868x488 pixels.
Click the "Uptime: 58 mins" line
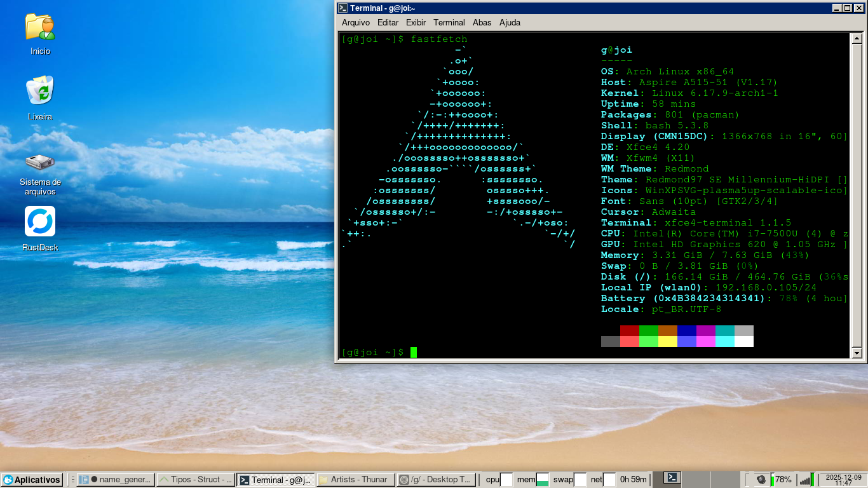coord(649,104)
